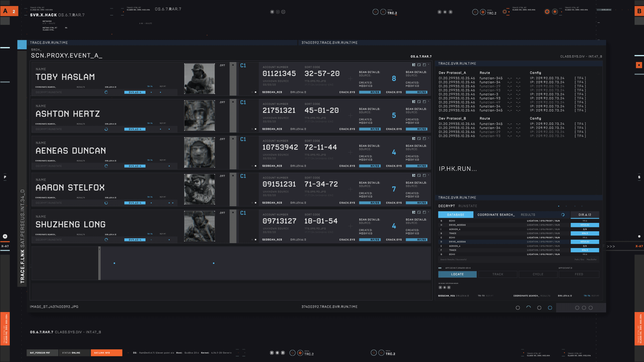The height and width of the screenshot is (362, 644).
Task: Select the first radio circle below the LOCATE button
Action: pyautogui.click(x=440, y=288)
